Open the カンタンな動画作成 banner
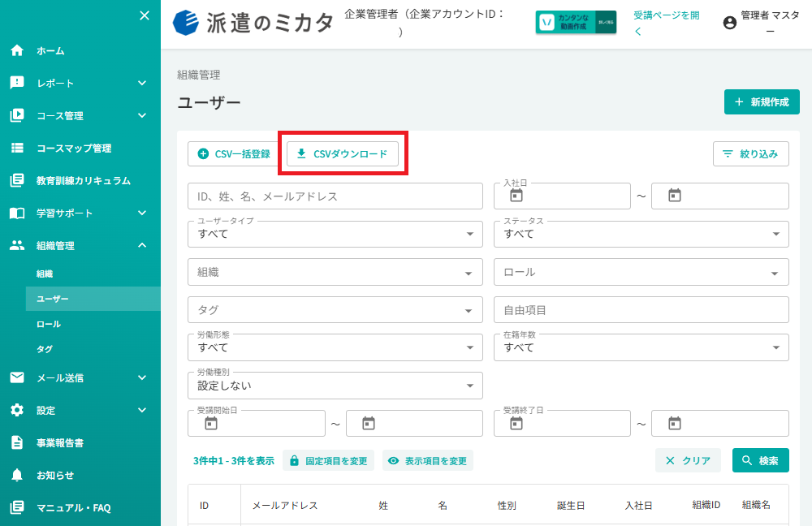Viewport: 812px width, 526px height. point(576,22)
